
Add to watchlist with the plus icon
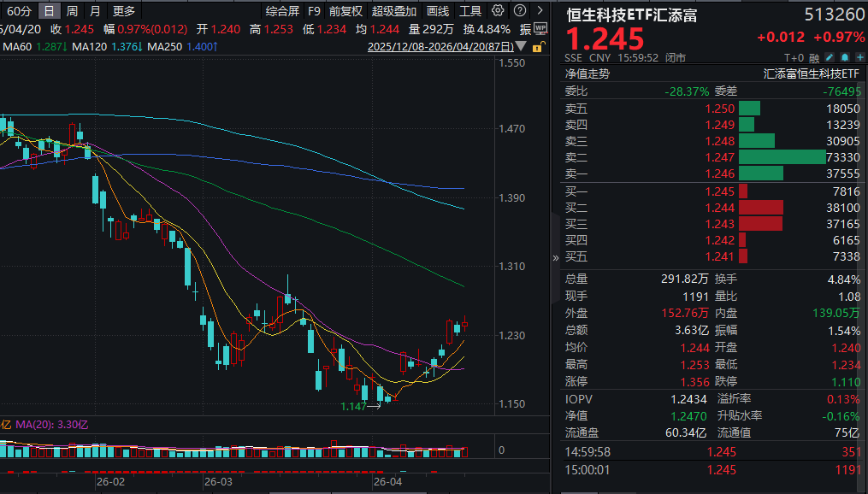pos(859,56)
